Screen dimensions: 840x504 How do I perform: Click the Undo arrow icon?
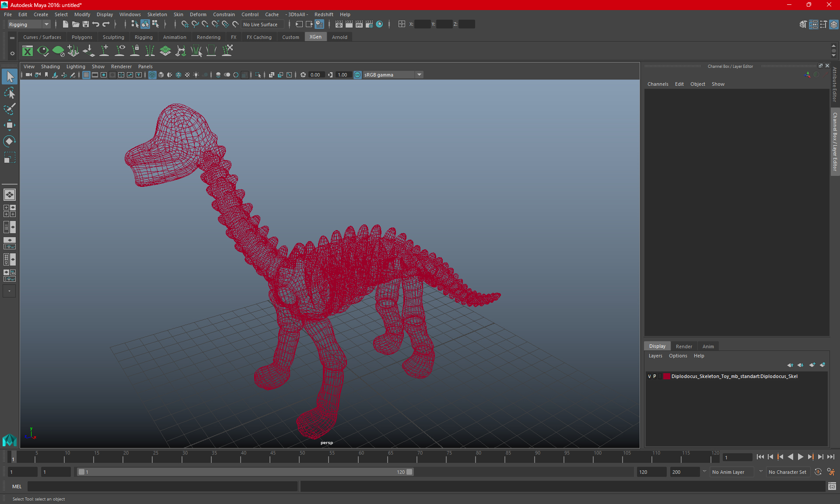tap(96, 24)
